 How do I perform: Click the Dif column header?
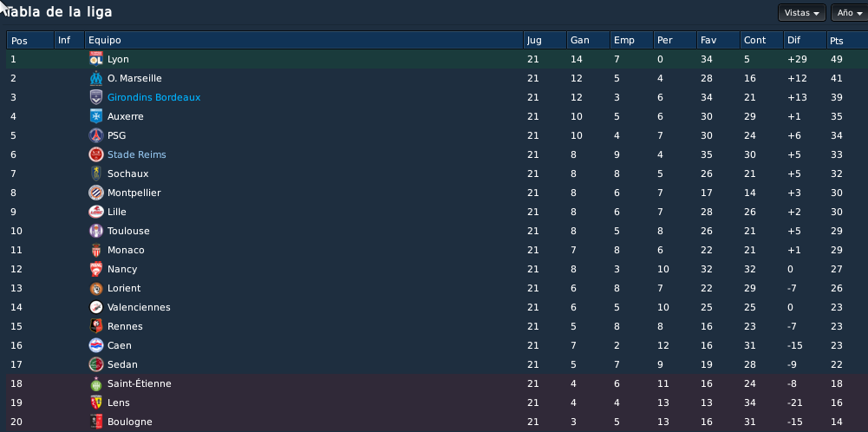[805, 41]
